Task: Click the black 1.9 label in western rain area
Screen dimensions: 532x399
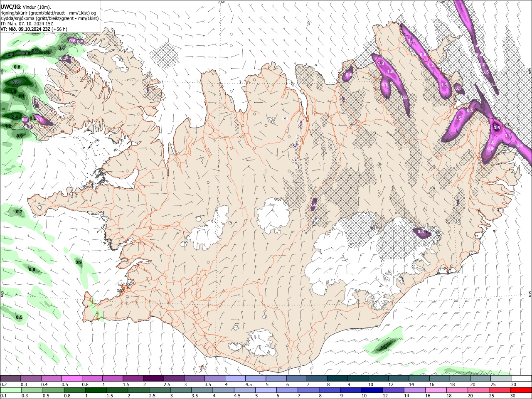Action: (13, 91)
